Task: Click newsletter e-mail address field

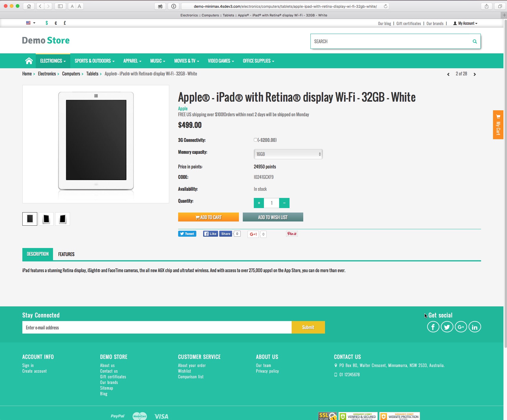Action: (x=157, y=327)
